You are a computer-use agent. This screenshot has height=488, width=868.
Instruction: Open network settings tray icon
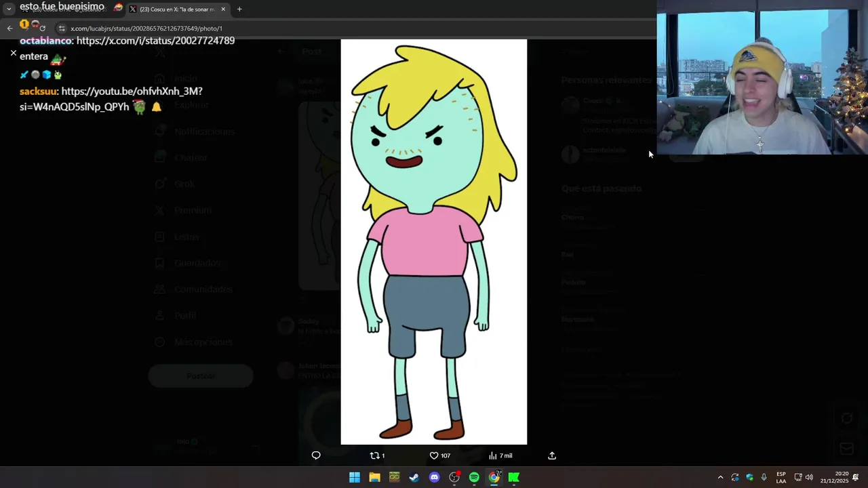[x=798, y=477]
